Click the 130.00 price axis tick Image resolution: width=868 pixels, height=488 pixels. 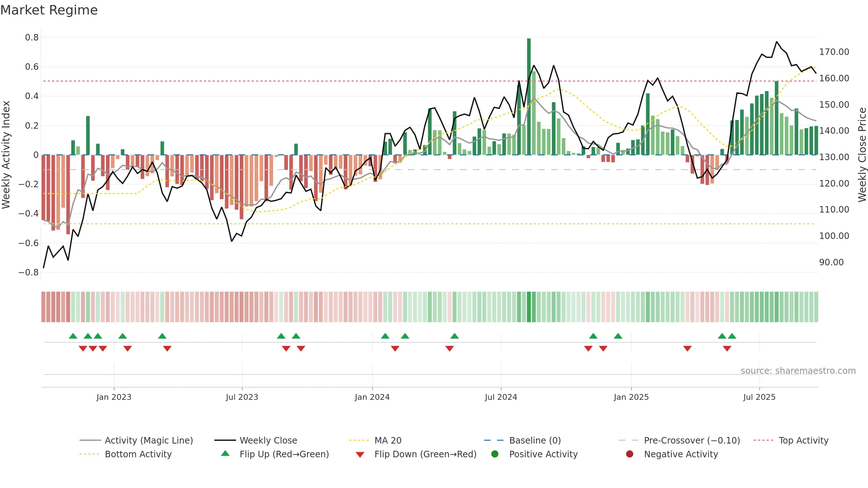834,157
